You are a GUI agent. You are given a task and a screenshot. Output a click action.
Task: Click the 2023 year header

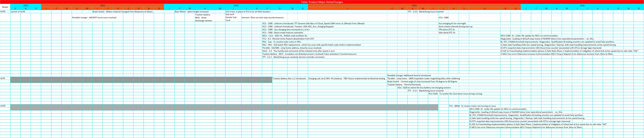click(x=102, y=5)
